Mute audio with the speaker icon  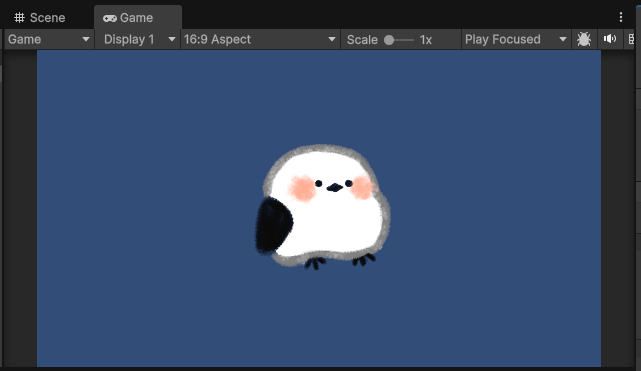[x=610, y=39]
